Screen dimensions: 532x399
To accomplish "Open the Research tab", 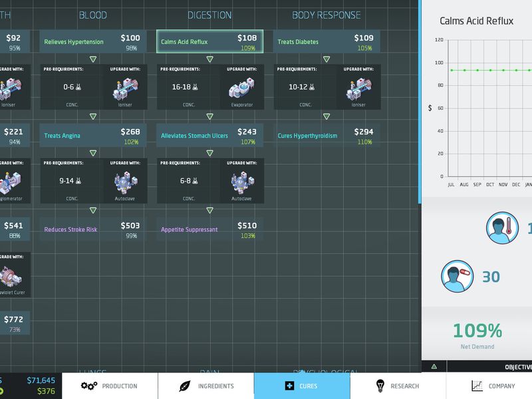I will point(398,386).
